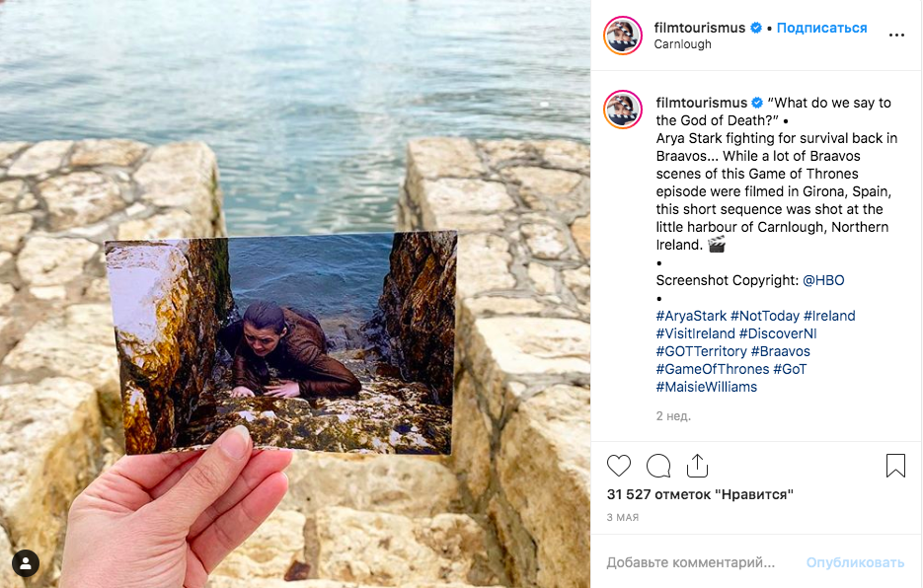
Task: Click the avatar beside the caption
Action: point(623,110)
